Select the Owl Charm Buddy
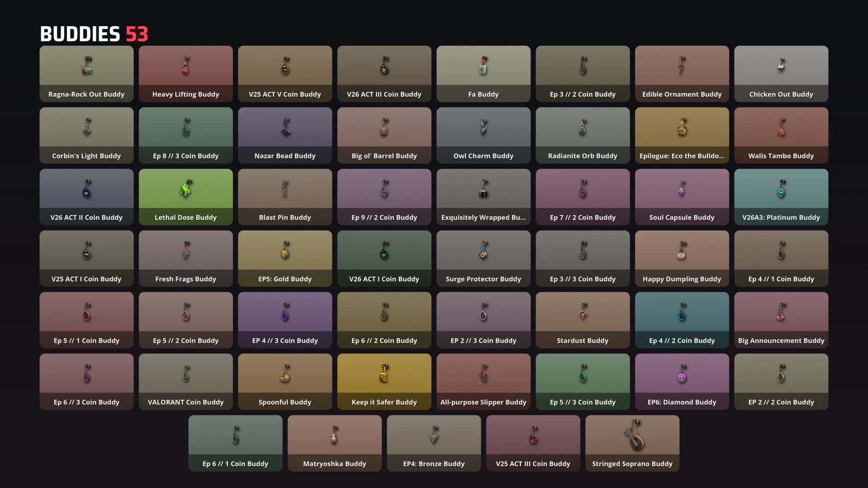The height and width of the screenshot is (488, 868). tap(483, 135)
